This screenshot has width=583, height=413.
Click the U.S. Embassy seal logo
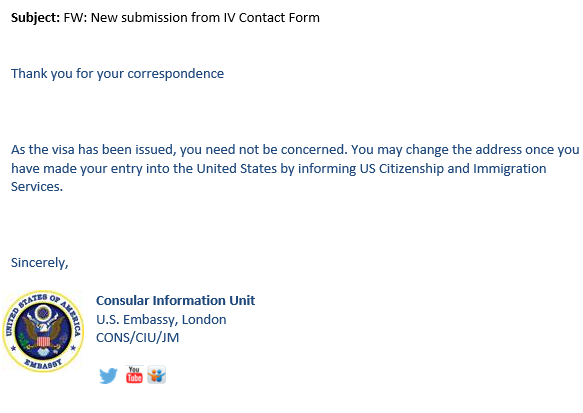click(x=43, y=331)
